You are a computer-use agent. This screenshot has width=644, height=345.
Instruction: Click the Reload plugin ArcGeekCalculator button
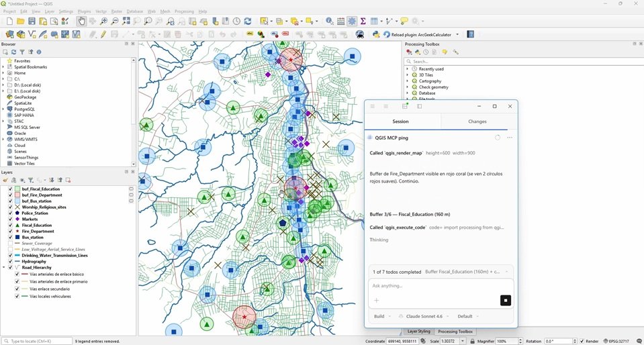(417, 34)
